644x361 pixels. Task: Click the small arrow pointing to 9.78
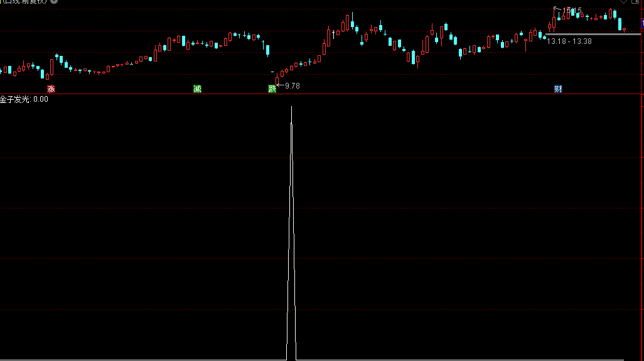(280, 85)
